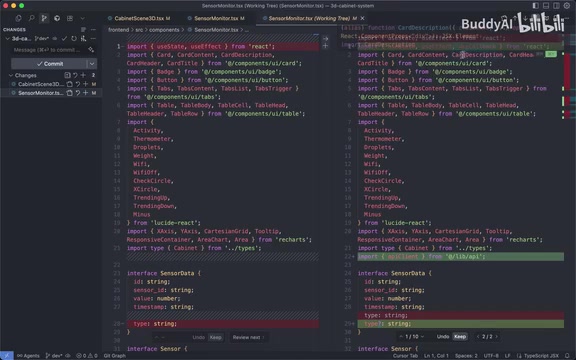576x360 pixels.
Task: Click the dev branch indicator in repository row
Action: (42, 38)
